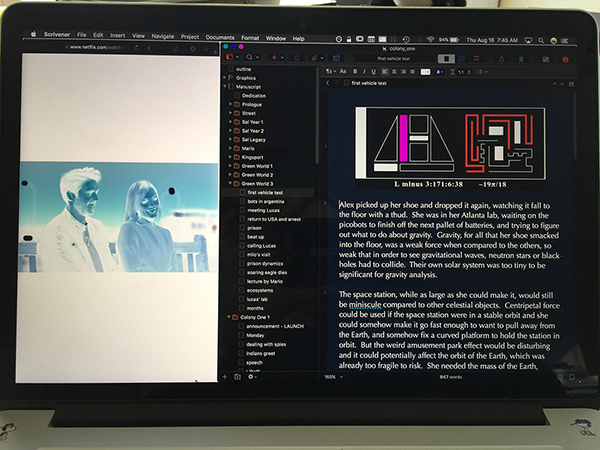The height and width of the screenshot is (450, 600).
Task: Click the Compile share icon
Action: click(502, 59)
